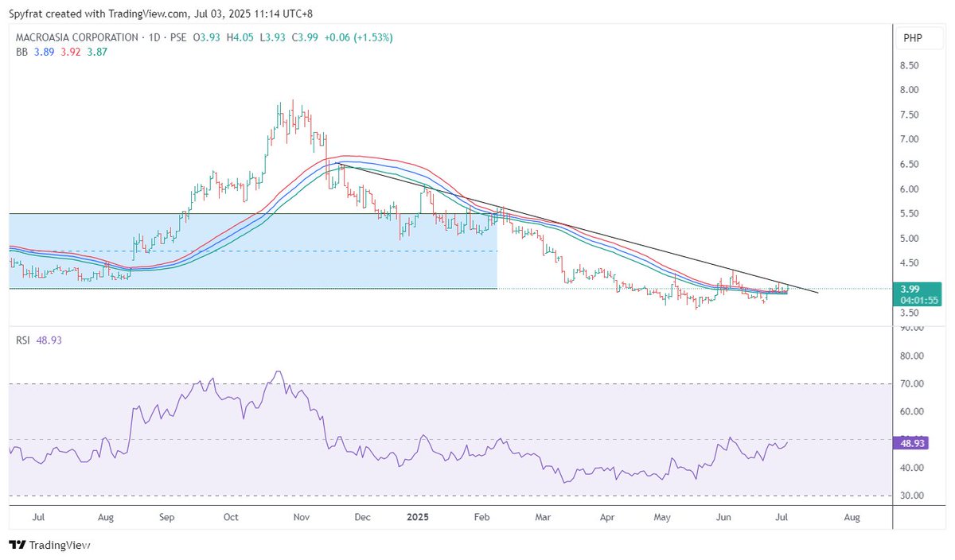Click the Aug label after Jul 2024
This screenshot has width=955, height=560.
click(106, 517)
